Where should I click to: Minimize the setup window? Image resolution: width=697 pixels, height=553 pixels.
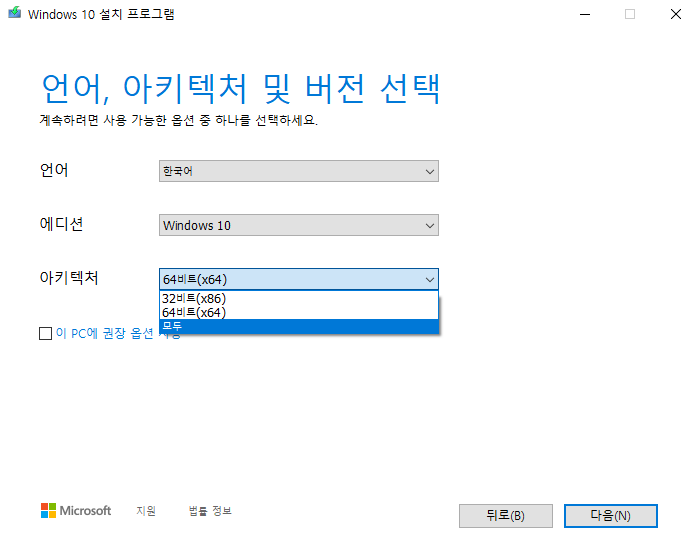[585, 14]
